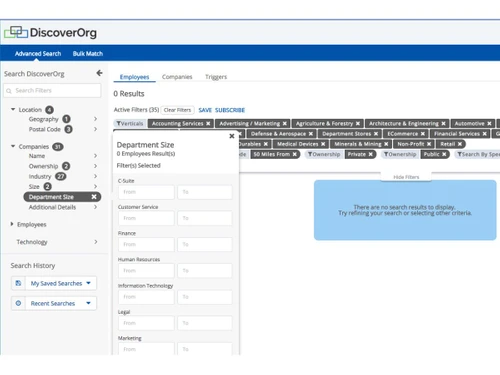Viewport: 500px width, 375px height.
Task: Switch to the Triggers tab
Action: pos(216,77)
